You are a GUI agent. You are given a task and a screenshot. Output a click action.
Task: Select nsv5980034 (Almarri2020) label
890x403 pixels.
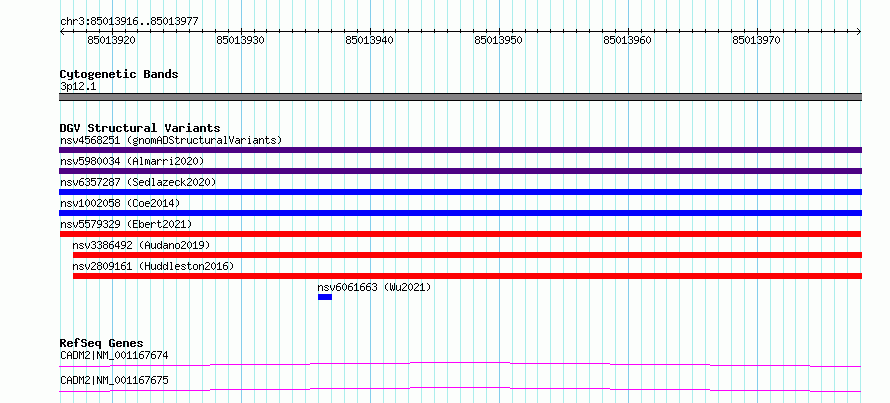click(132, 161)
